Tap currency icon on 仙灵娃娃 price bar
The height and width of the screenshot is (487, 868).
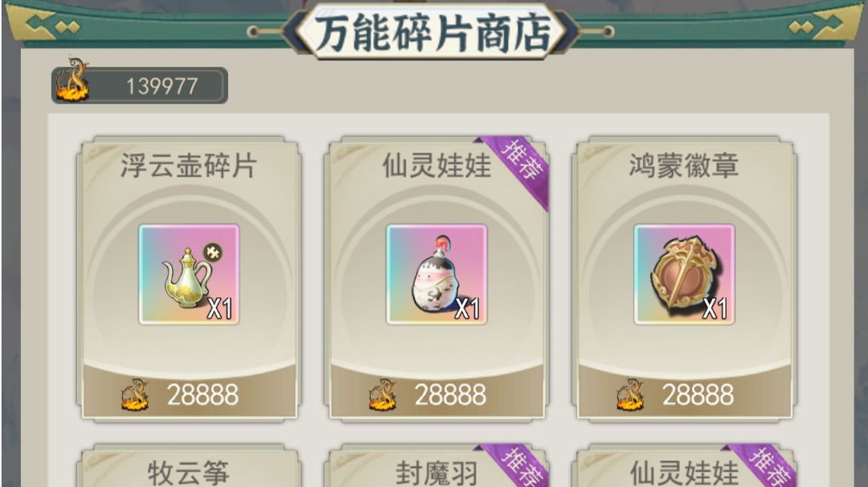383,395
